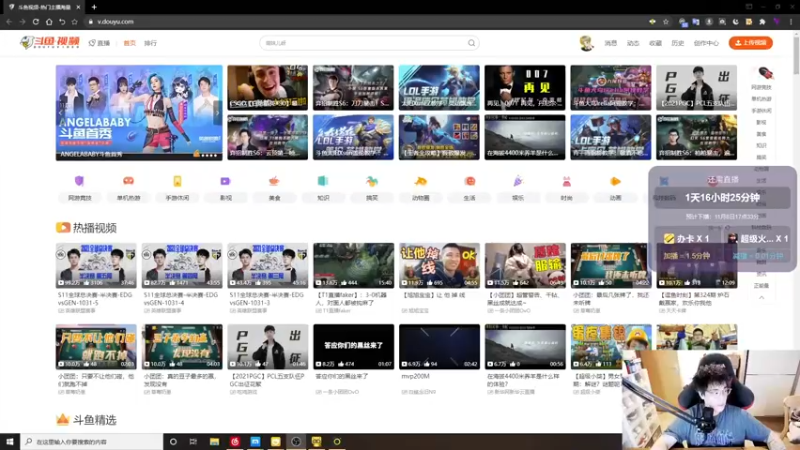Screen dimensions: 800x450
Task: Select the 娱乐 party category icon
Action: (518, 181)
